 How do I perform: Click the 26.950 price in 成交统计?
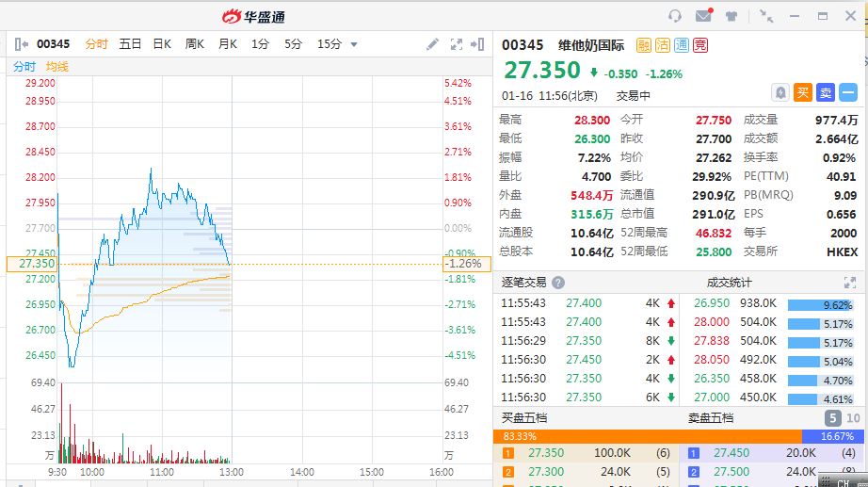tap(712, 303)
